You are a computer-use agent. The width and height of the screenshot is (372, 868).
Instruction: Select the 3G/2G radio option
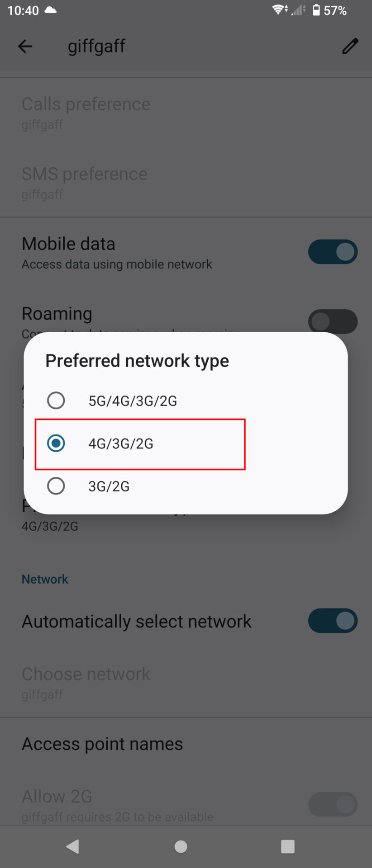(56, 486)
